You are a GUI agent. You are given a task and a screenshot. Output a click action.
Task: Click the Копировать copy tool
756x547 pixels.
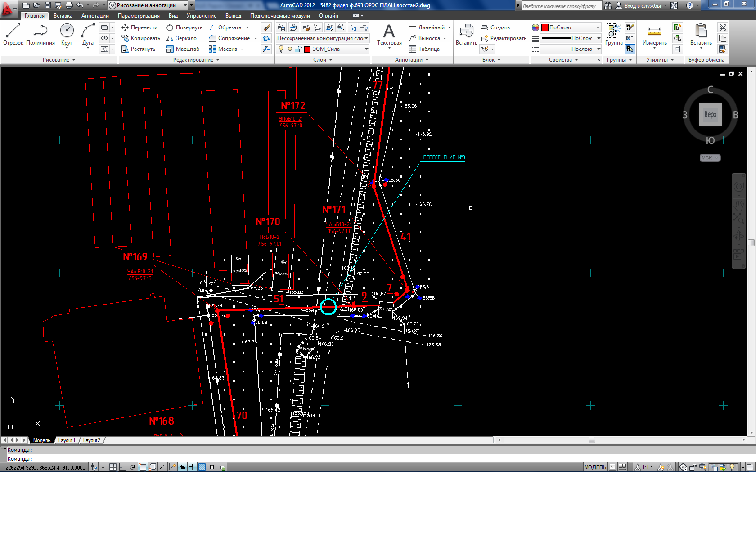(140, 38)
